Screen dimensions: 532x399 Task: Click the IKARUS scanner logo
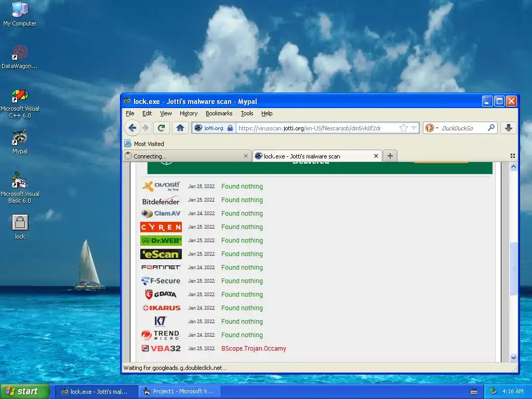pos(161,308)
